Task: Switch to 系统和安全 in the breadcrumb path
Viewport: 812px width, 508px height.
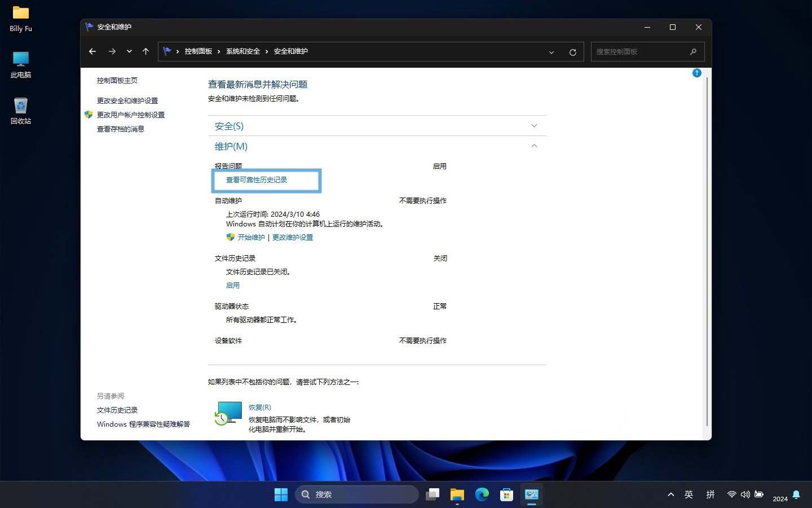Action: pyautogui.click(x=242, y=51)
